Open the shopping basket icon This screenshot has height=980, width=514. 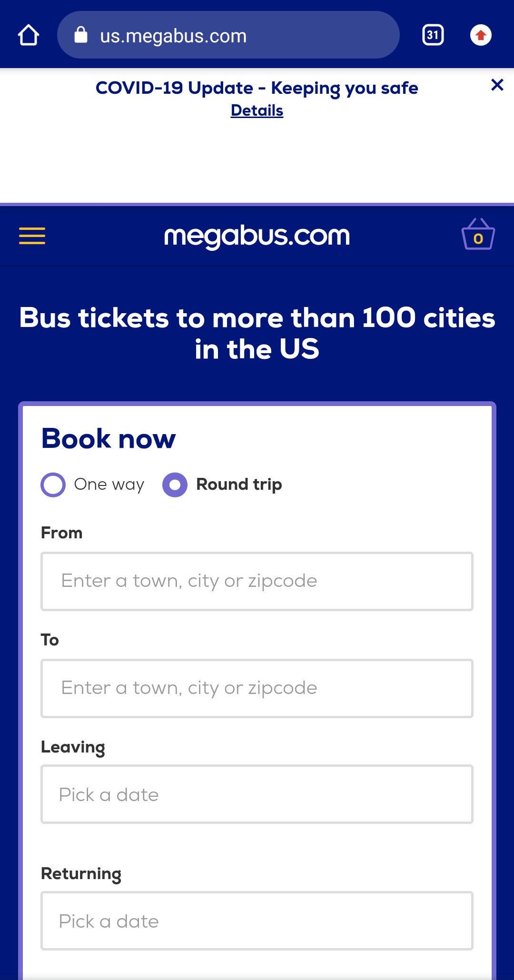(x=478, y=235)
